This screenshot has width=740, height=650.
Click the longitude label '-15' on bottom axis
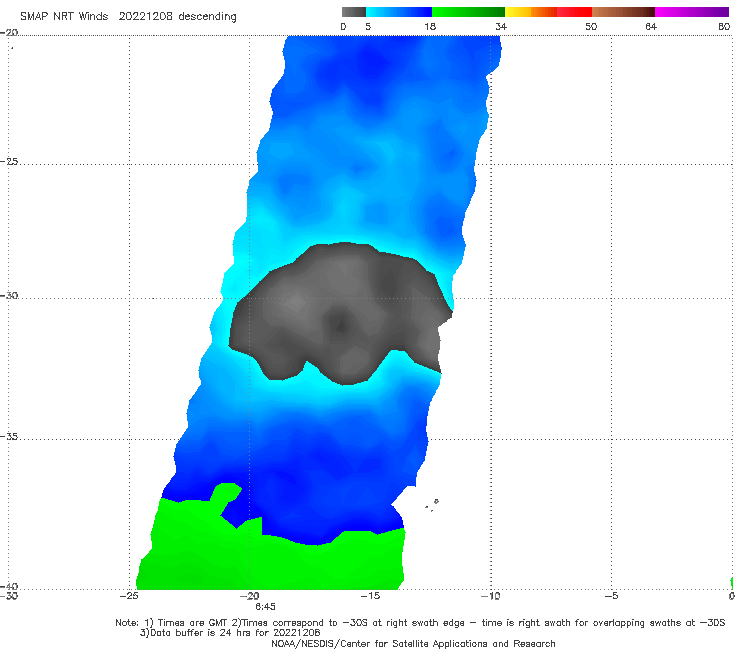tap(370, 596)
